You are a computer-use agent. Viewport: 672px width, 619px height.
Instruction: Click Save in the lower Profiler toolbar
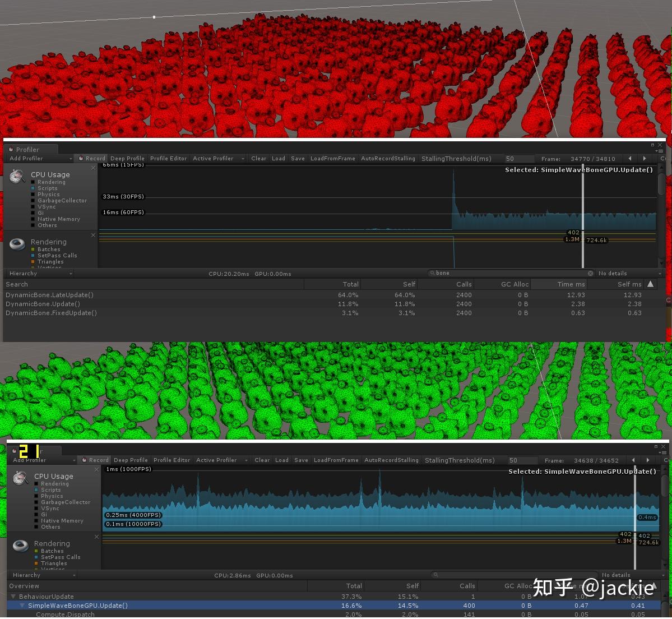click(301, 460)
